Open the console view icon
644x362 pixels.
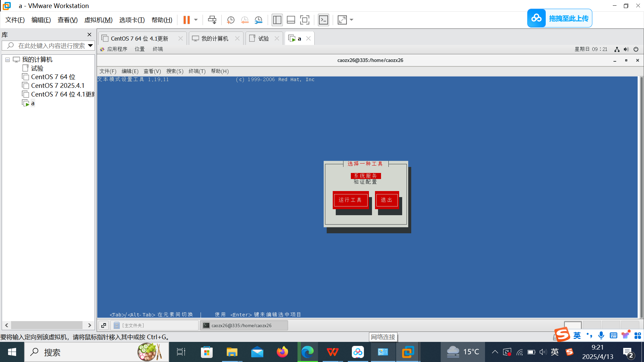323,20
